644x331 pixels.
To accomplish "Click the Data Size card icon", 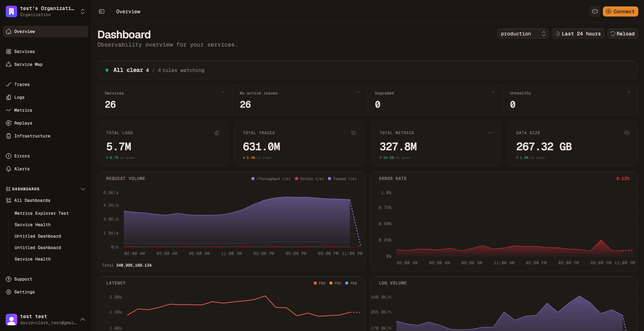I will [627, 133].
